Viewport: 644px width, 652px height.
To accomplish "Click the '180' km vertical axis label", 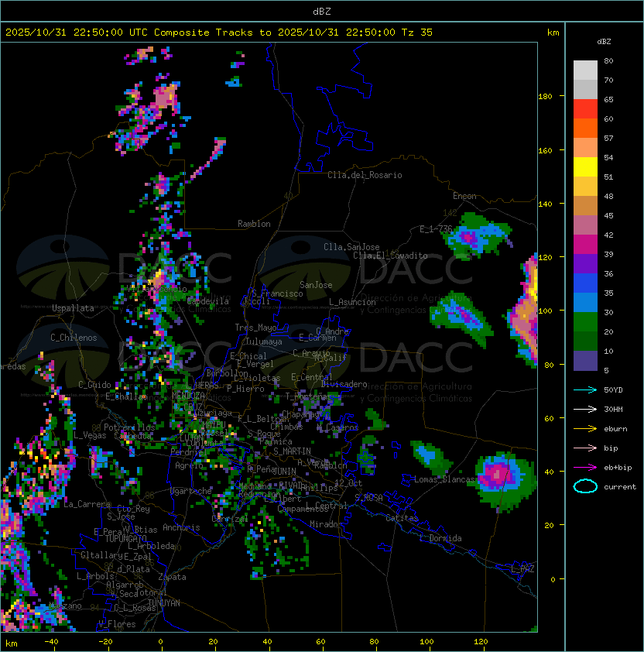I will [x=545, y=97].
